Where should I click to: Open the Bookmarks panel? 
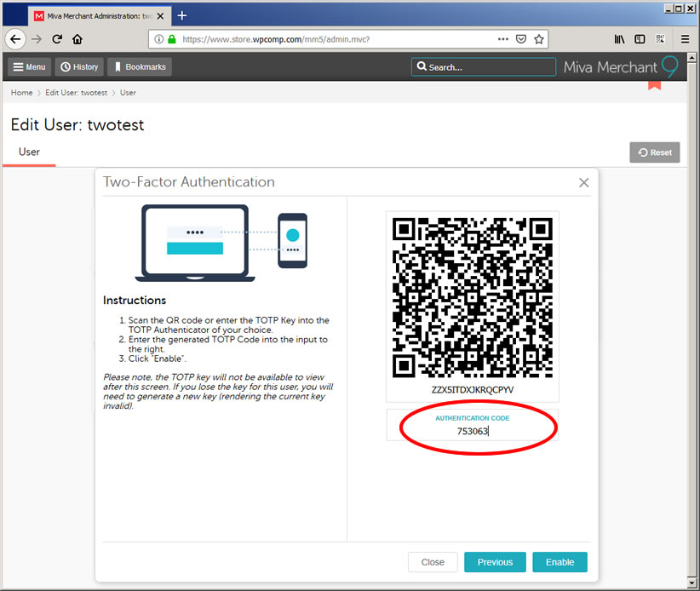point(142,67)
